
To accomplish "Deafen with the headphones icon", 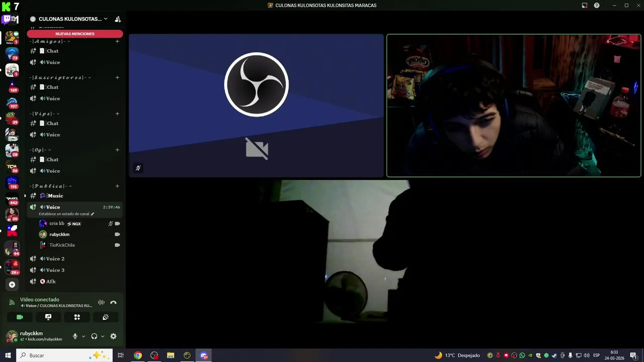I will coord(94,336).
